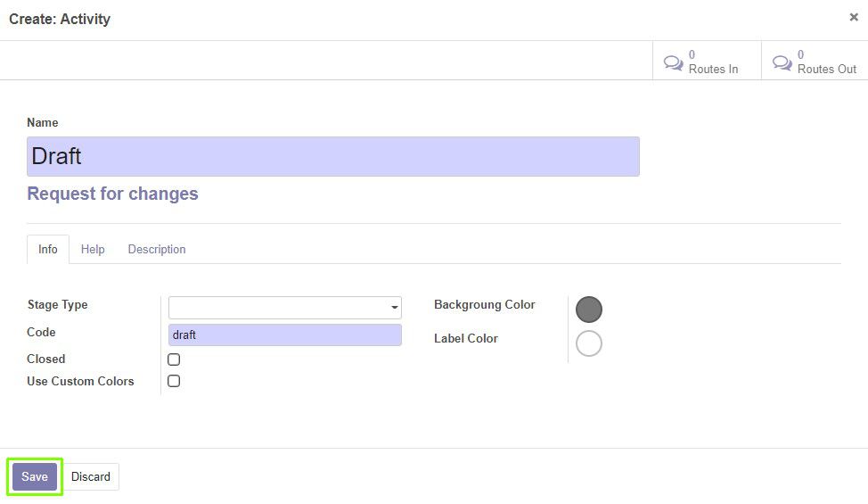
Task: Click the Stage Type selection field
Action: coord(284,308)
